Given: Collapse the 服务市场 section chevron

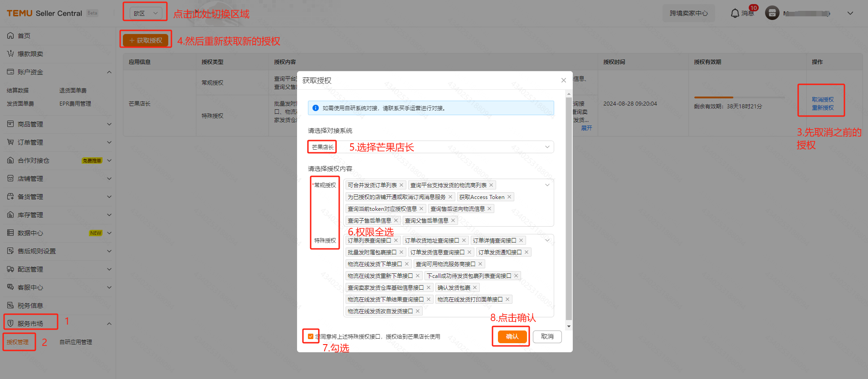Looking at the screenshot, I should coord(109,324).
